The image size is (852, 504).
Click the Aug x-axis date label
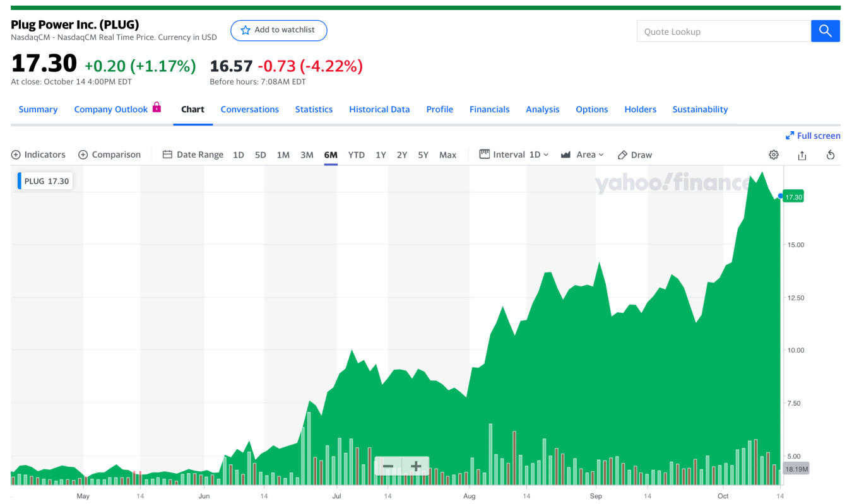click(x=469, y=496)
